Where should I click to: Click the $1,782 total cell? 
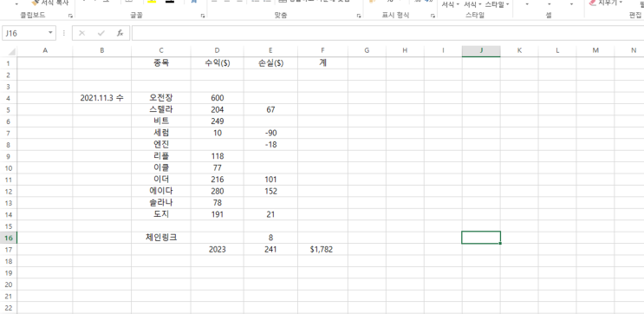point(322,250)
